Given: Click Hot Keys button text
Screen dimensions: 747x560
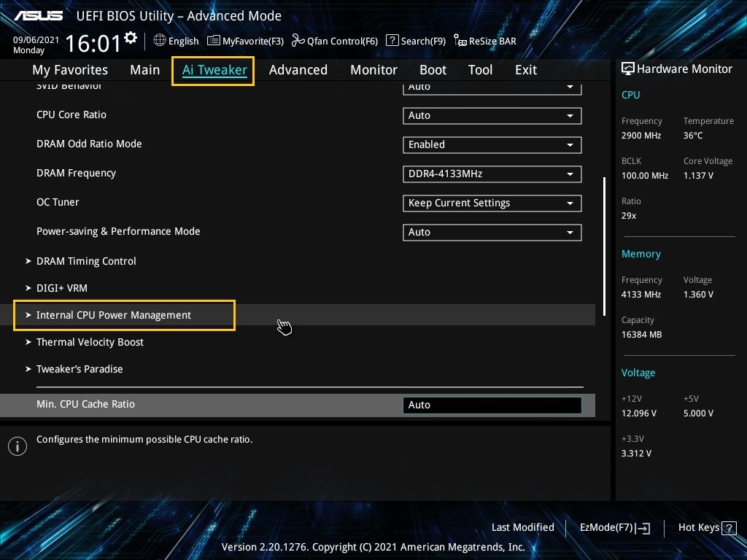Looking at the screenshot, I should 698,528.
